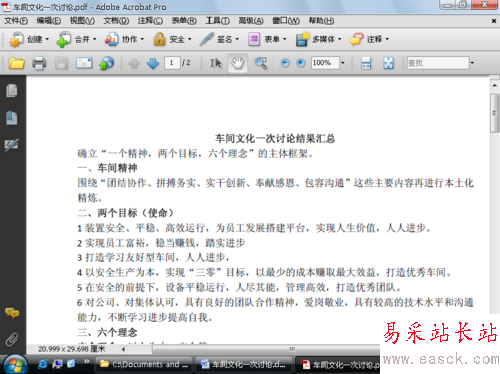Switch to C:\Documents and taskbar window
The width and height of the screenshot is (500, 374).
click(x=144, y=364)
